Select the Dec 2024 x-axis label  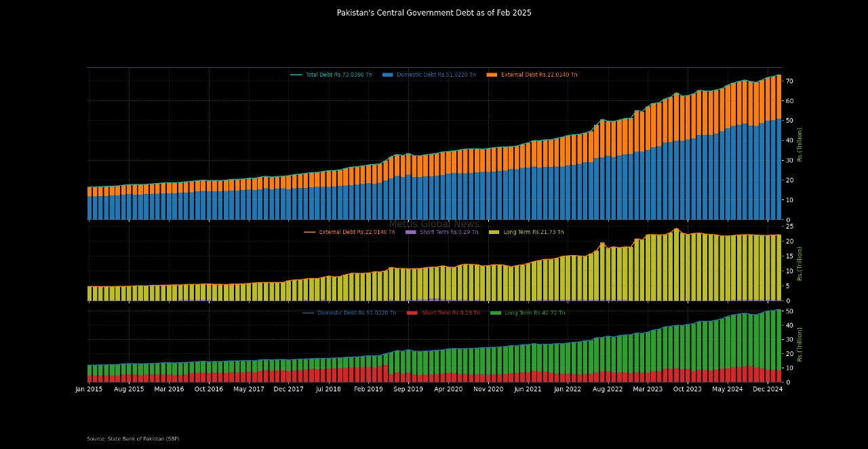pyautogui.click(x=768, y=389)
